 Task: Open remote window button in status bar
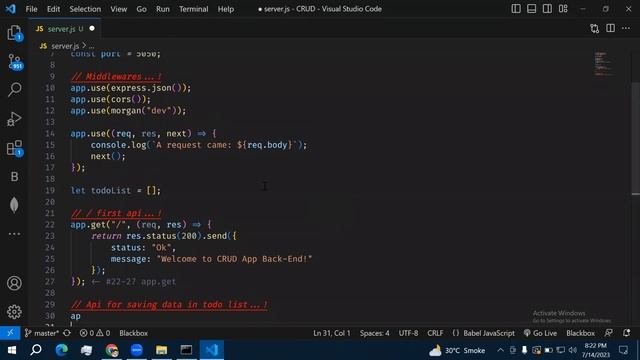point(10,333)
